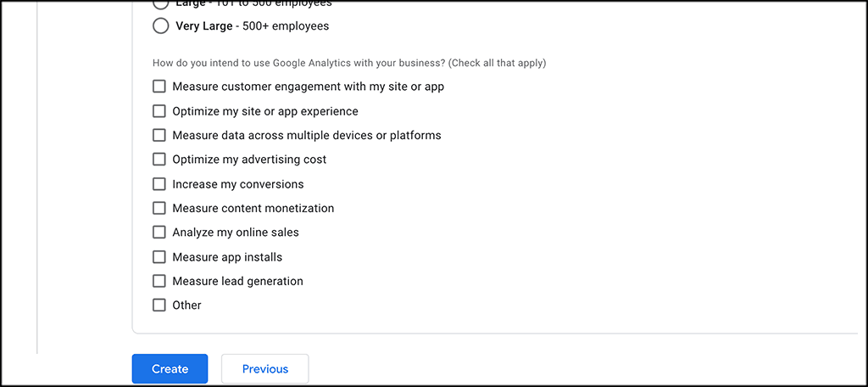The width and height of the screenshot is (868, 387).
Task: Tick the Other checkbox
Action: pyautogui.click(x=159, y=306)
